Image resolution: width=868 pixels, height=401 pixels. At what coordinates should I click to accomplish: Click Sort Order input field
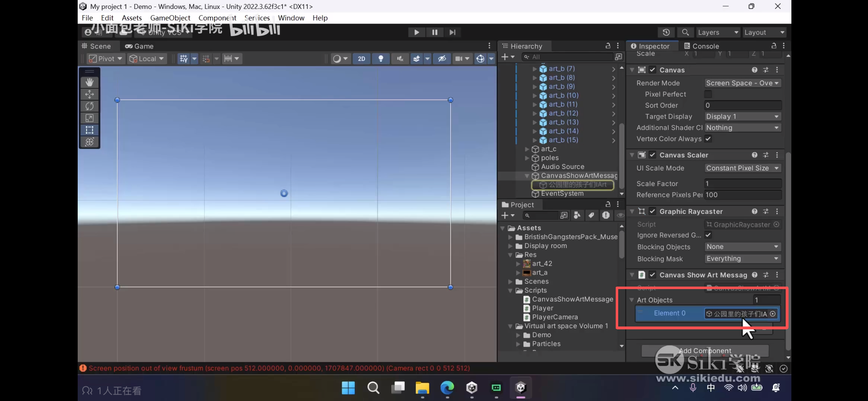point(743,105)
